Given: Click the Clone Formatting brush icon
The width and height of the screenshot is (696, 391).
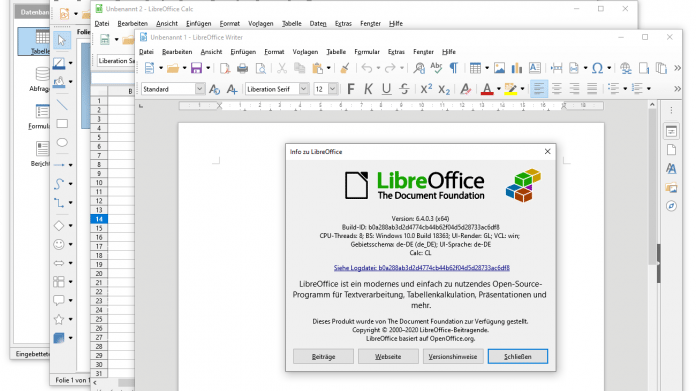Looking at the screenshot, I should pyautogui.click(x=344, y=68).
